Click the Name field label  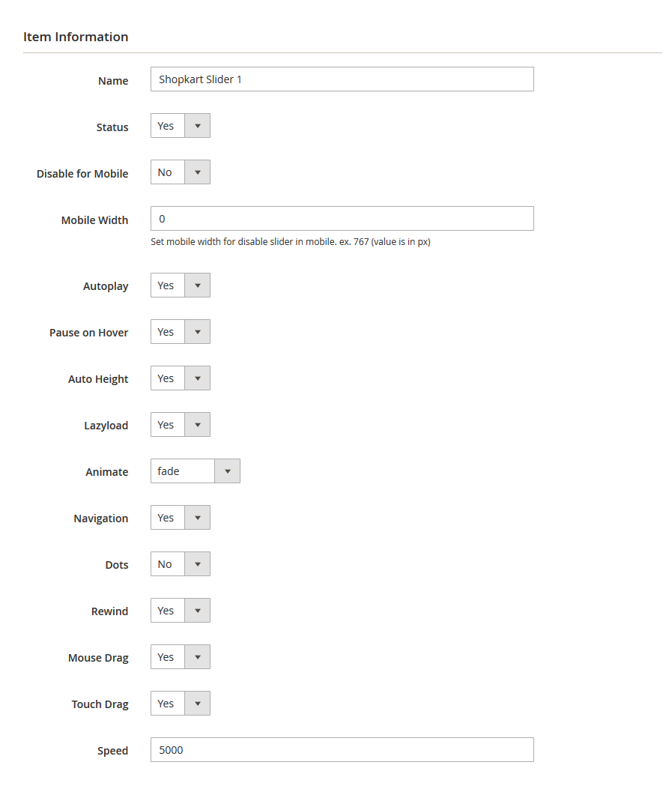tap(113, 81)
